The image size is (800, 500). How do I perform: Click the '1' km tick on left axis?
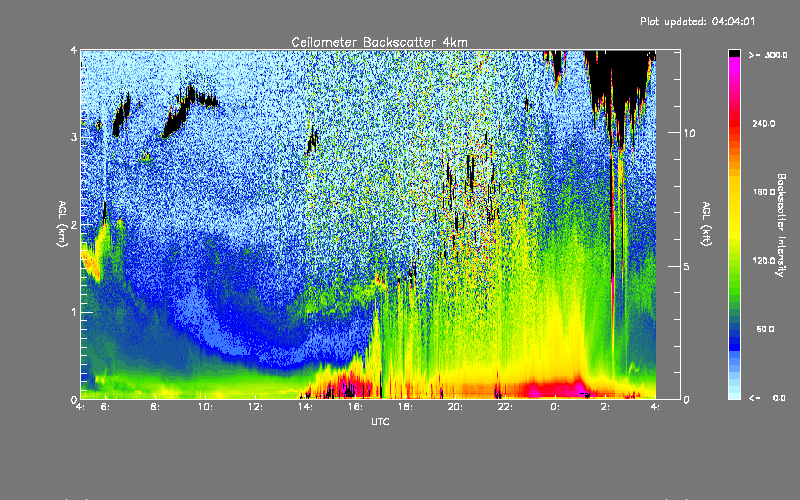pyautogui.click(x=74, y=312)
